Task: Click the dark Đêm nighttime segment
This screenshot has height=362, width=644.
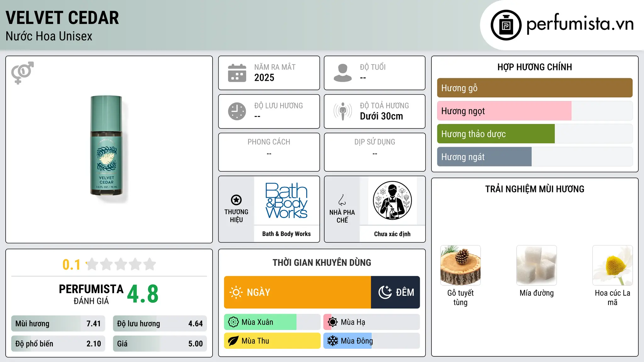Action: click(395, 292)
